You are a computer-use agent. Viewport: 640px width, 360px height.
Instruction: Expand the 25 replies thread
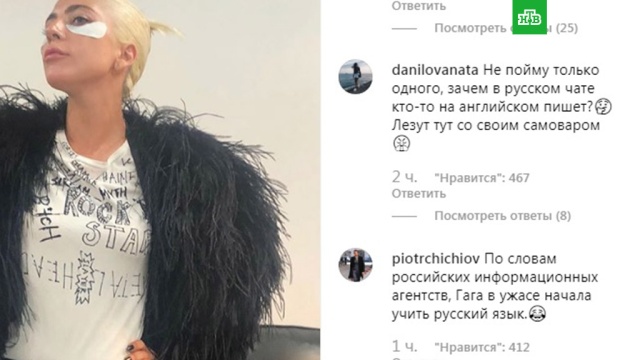pos(506,28)
